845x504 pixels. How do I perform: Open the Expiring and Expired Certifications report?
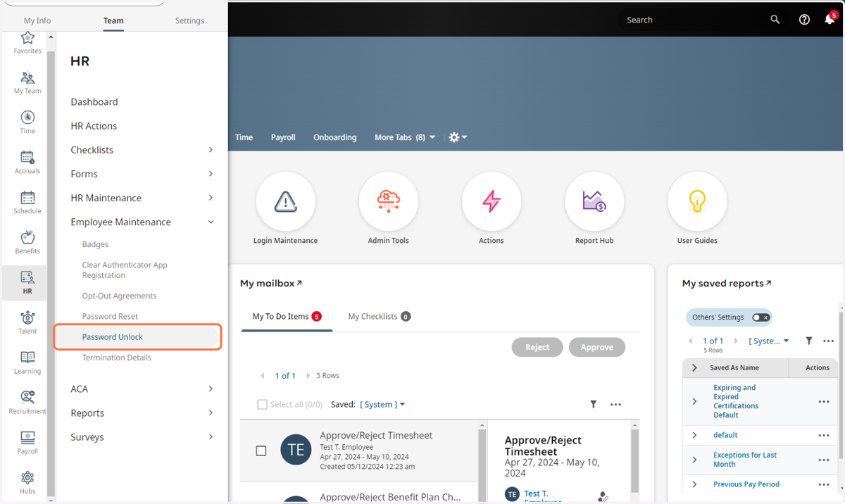(x=736, y=401)
